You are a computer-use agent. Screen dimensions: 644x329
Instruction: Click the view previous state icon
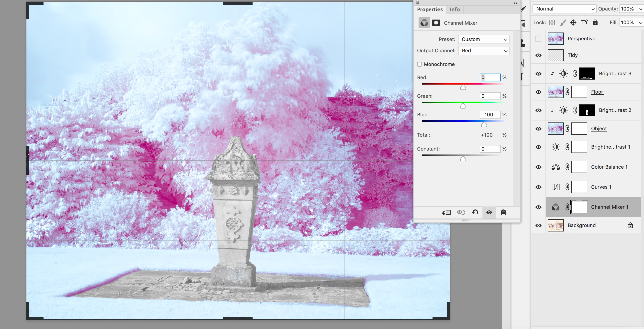point(461,212)
